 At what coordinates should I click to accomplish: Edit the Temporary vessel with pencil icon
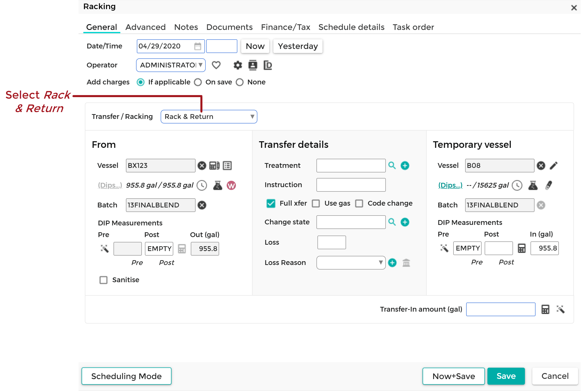point(554,166)
